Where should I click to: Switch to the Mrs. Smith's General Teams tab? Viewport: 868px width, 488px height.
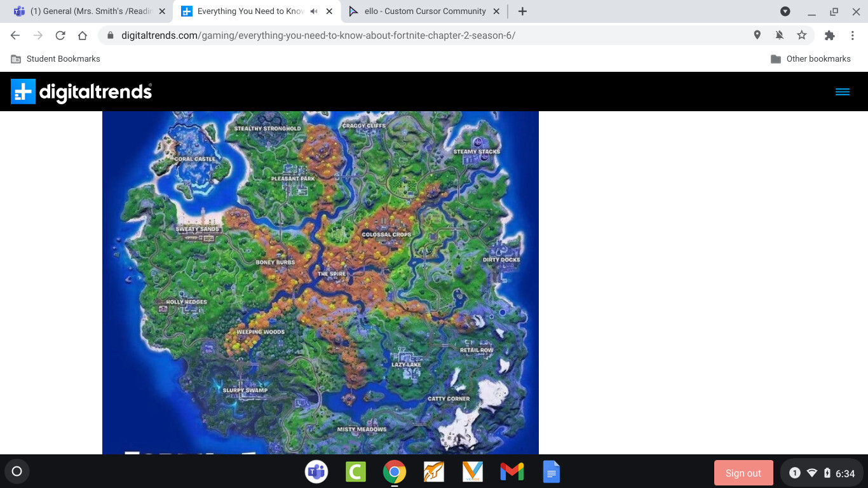(89, 11)
